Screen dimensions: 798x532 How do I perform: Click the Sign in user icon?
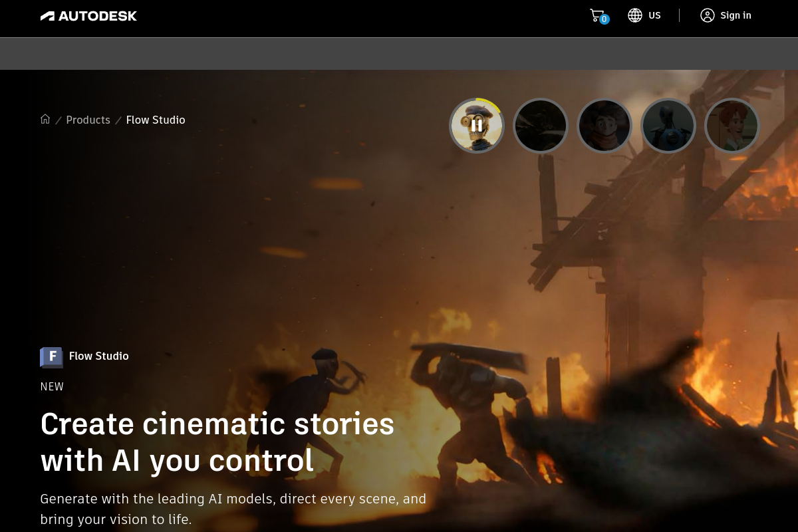point(707,15)
